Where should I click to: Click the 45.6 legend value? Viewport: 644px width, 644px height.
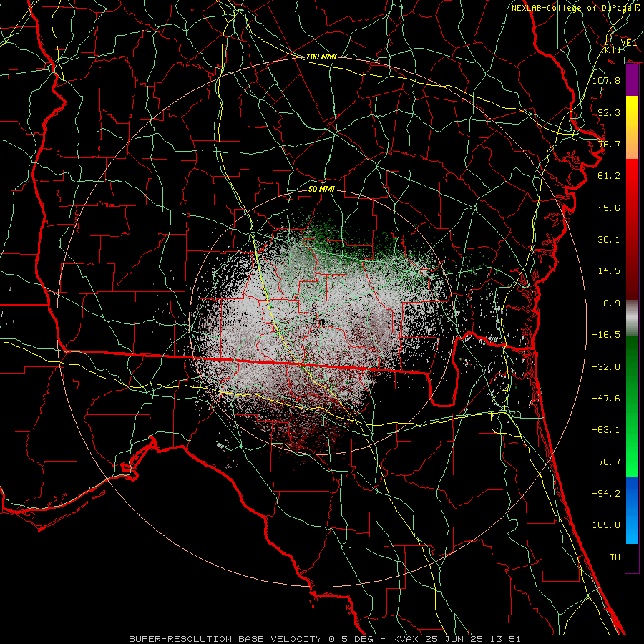coord(609,208)
